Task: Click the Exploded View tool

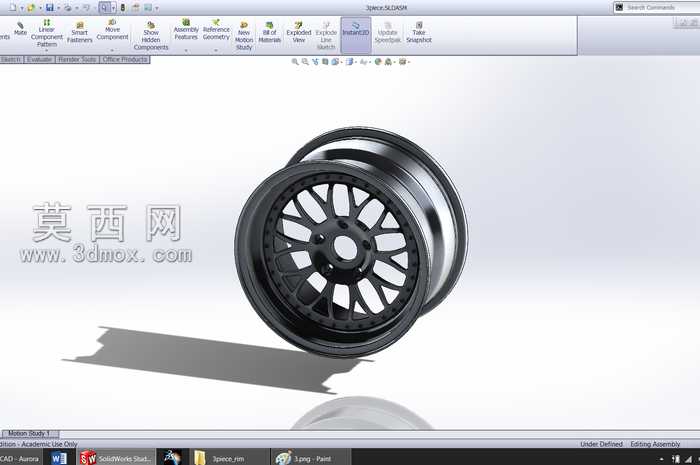Action: coord(299,32)
